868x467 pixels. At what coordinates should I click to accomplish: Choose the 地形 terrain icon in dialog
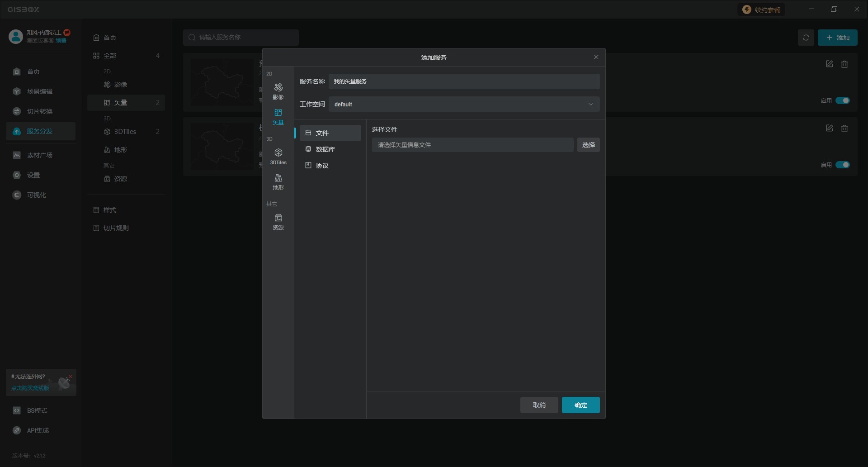pyautogui.click(x=278, y=181)
